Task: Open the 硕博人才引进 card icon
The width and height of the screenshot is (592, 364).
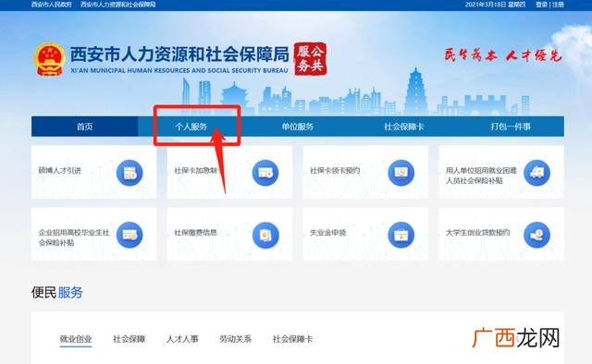Action: [129, 173]
